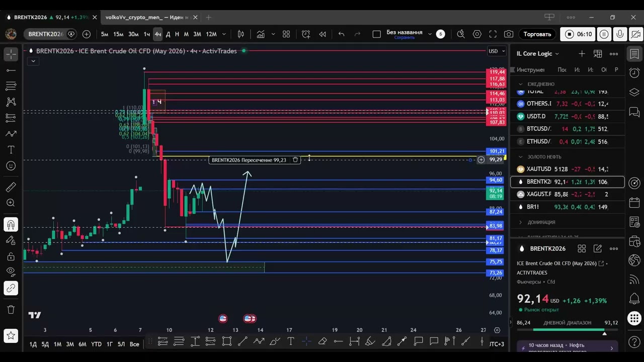Pause the screen recording
The width and height of the screenshot is (644, 362).
pyautogui.click(x=604, y=34)
